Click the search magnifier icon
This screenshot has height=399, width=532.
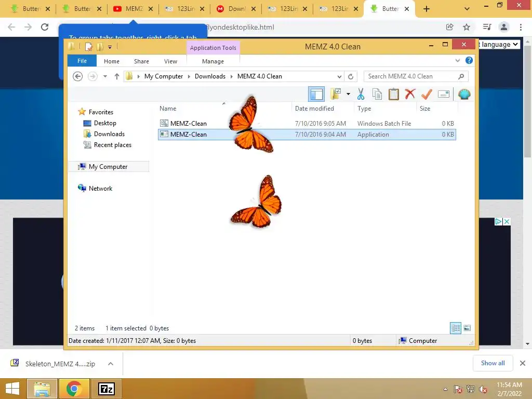click(x=461, y=76)
